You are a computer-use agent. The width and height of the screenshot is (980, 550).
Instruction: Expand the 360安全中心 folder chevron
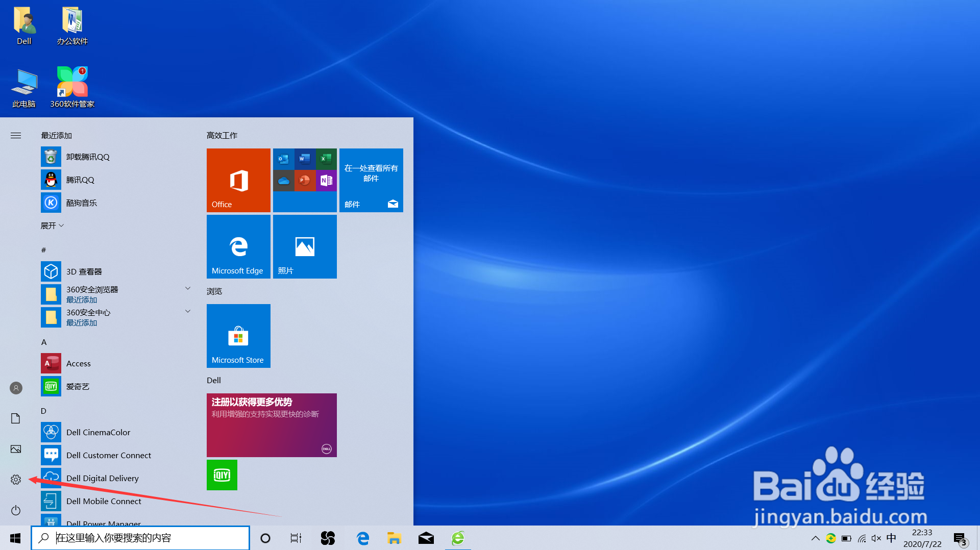[x=188, y=312]
